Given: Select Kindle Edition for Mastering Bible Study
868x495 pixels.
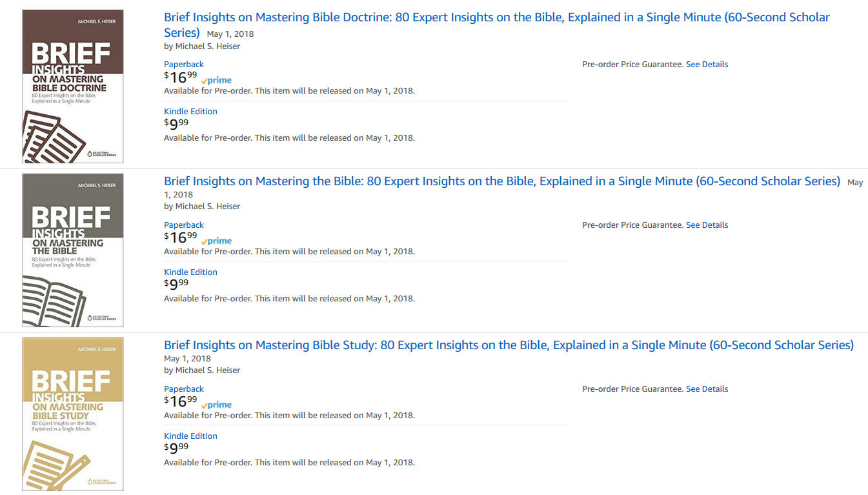Looking at the screenshot, I should [x=190, y=436].
